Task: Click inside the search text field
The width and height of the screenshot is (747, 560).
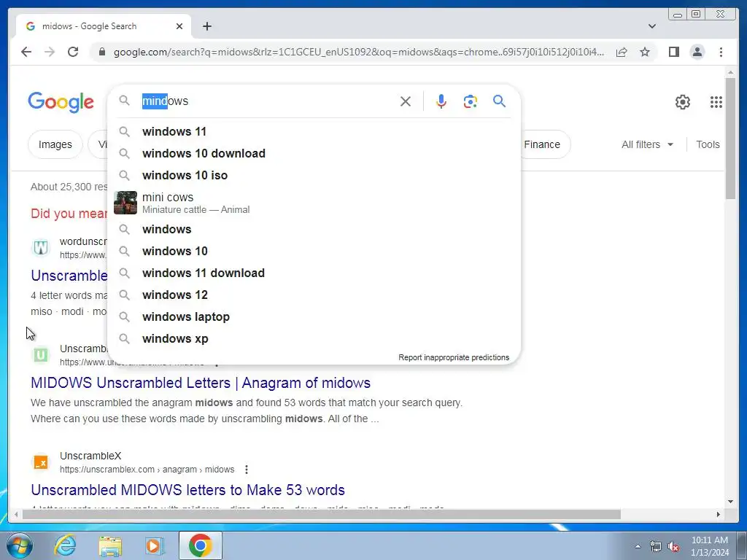Action: [x=267, y=101]
